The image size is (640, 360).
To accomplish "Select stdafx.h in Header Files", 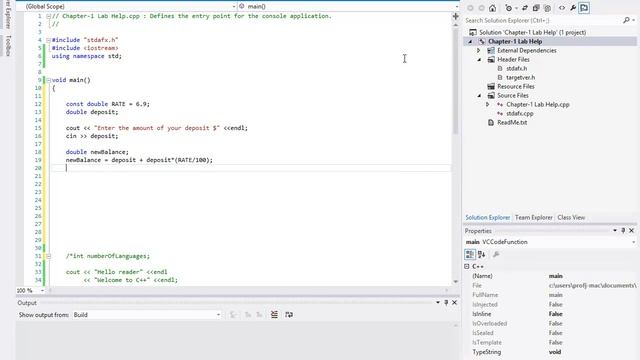I will click(516, 69).
